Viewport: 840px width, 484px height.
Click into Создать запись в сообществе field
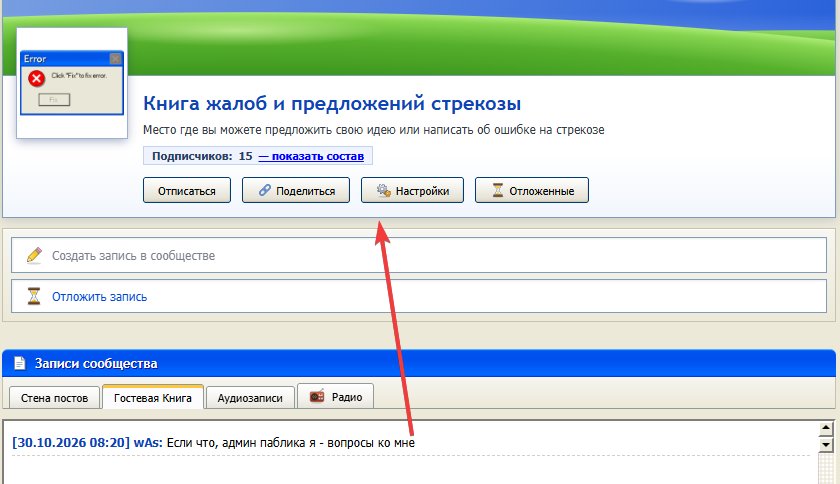click(x=419, y=255)
